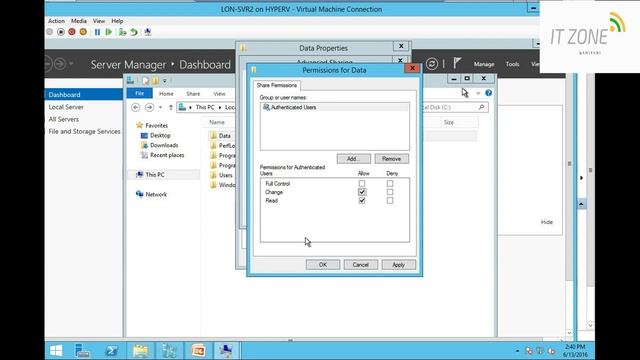Viewport: 640px width, 360px height.
Task: Open the View menu of VM Connection
Action: pos(99,21)
